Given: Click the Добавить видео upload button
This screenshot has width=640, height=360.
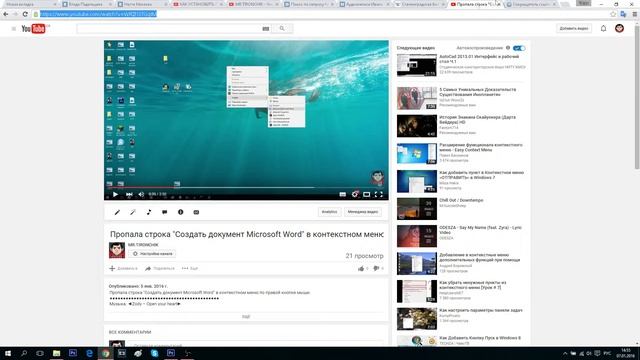Looking at the screenshot, I should [x=574, y=29].
